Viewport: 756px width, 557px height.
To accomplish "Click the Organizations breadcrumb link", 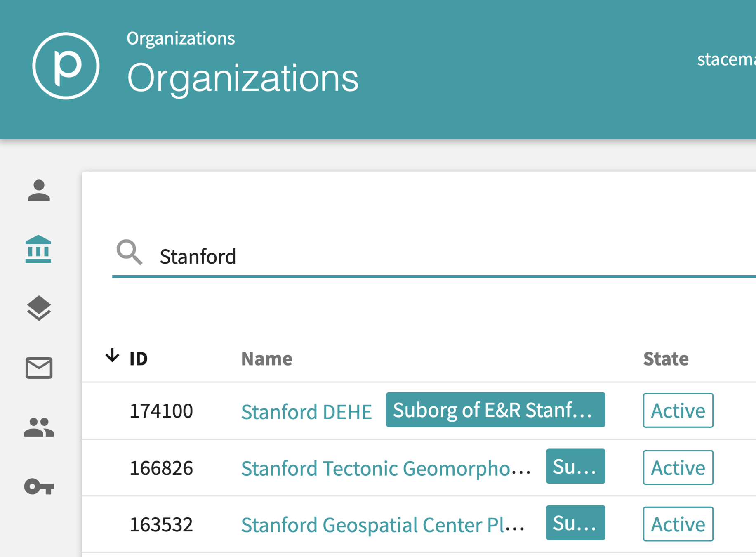I will point(181,38).
